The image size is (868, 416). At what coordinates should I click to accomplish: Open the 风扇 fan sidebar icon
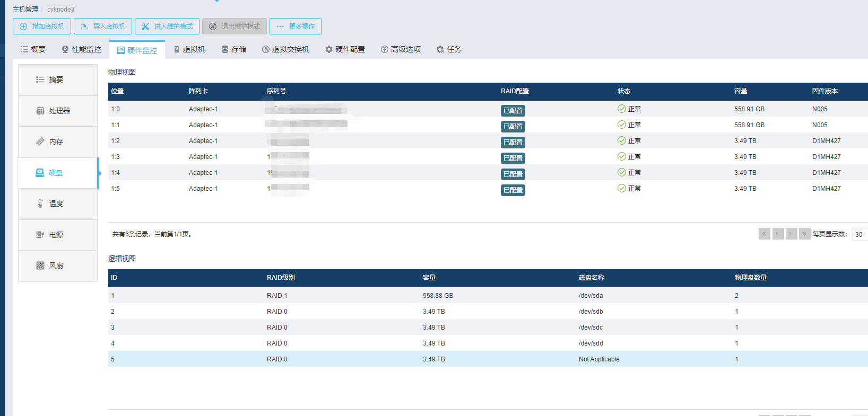pos(40,265)
